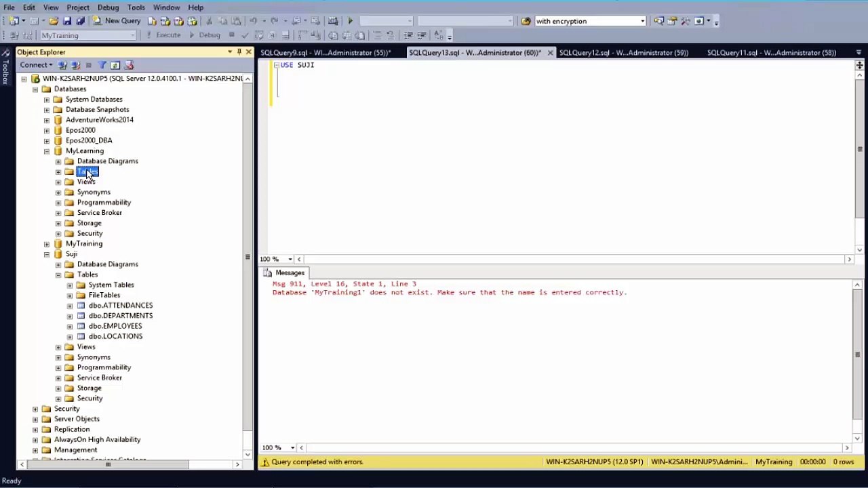The image size is (868, 488).
Task: Collapse the MyLearning database node
Action: [x=47, y=151]
